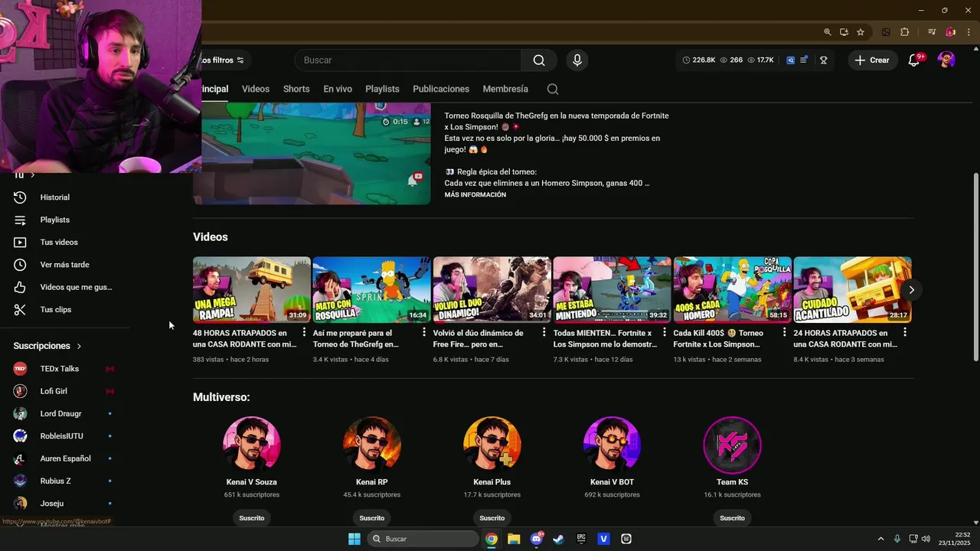Play the Cada Kill 400$ Torneo video thumbnail
The height and width of the screenshot is (551, 980).
coord(732,289)
